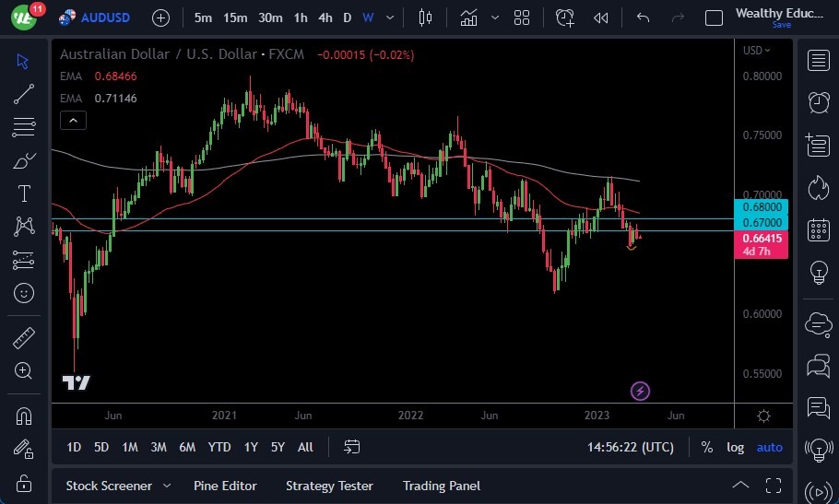Screen dimensions: 839x504
Task: Switch to the Strategy Tester tab
Action: 329,486
